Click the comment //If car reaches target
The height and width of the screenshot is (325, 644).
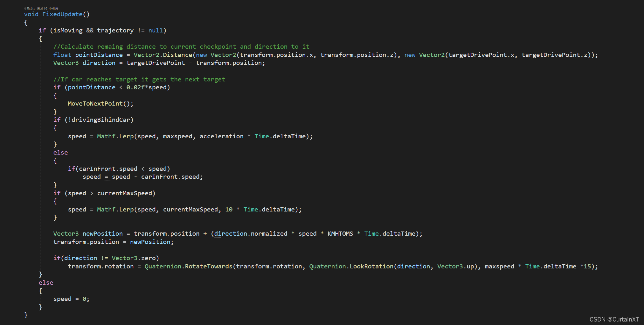point(139,79)
